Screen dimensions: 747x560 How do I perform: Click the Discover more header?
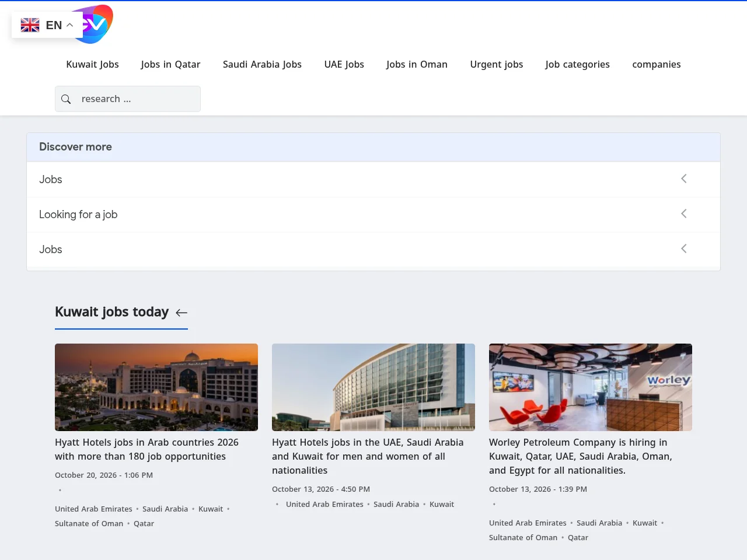(x=373, y=147)
